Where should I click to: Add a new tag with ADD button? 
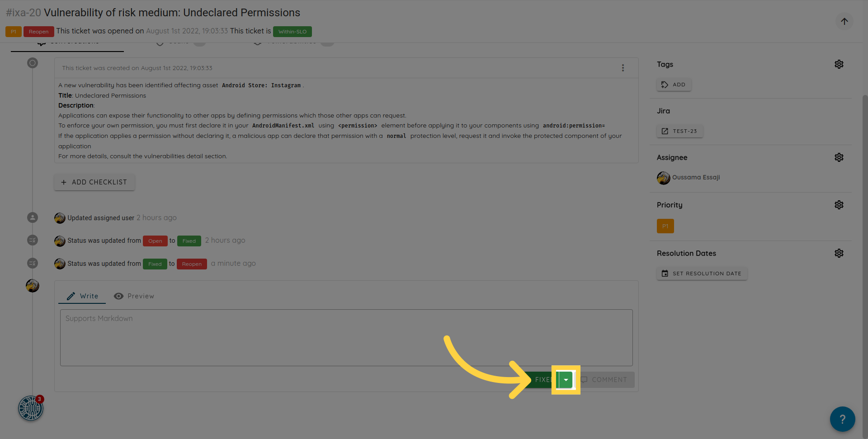(x=674, y=85)
